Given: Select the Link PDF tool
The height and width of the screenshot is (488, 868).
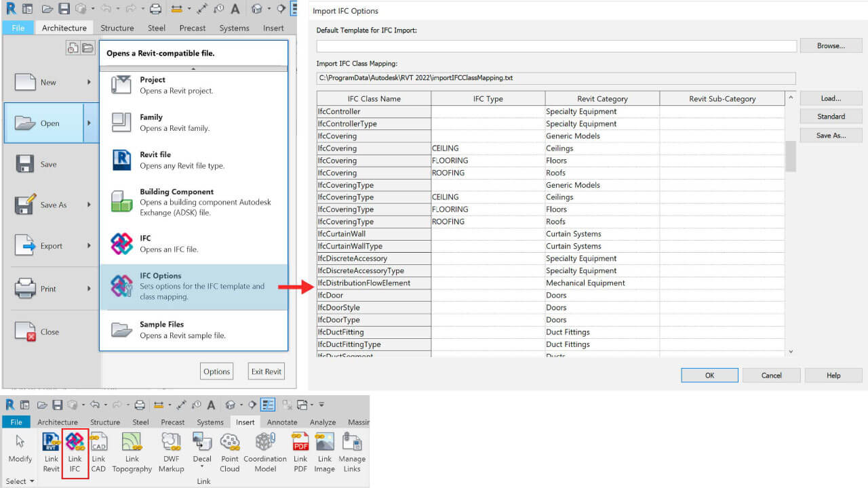Looking at the screenshot, I should (x=300, y=453).
